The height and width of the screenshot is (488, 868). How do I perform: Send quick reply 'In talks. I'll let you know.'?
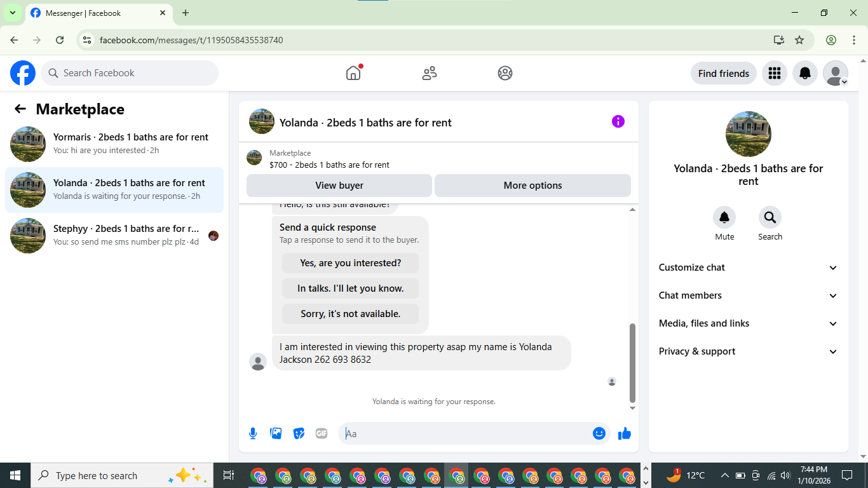point(351,288)
